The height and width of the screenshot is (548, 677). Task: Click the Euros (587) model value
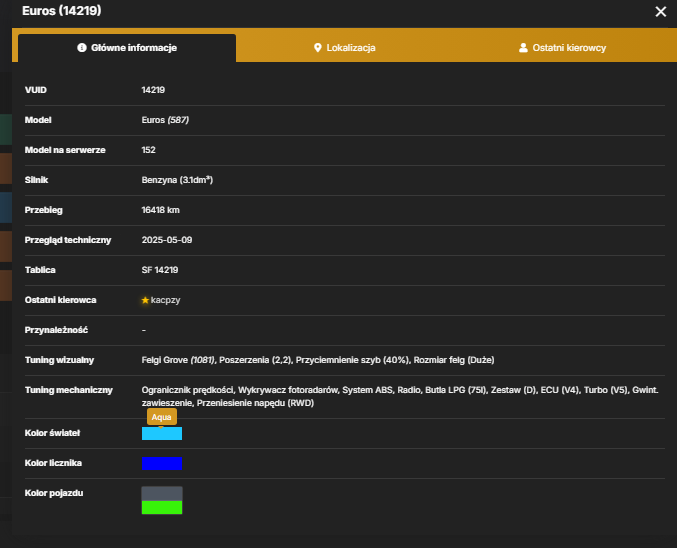point(165,120)
